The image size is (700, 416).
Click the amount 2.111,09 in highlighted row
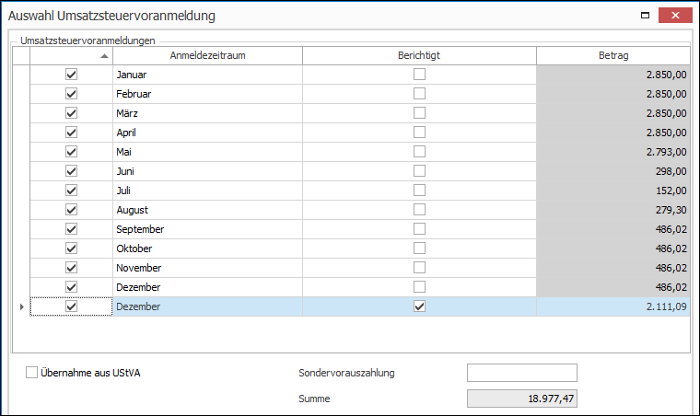click(666, 307)
